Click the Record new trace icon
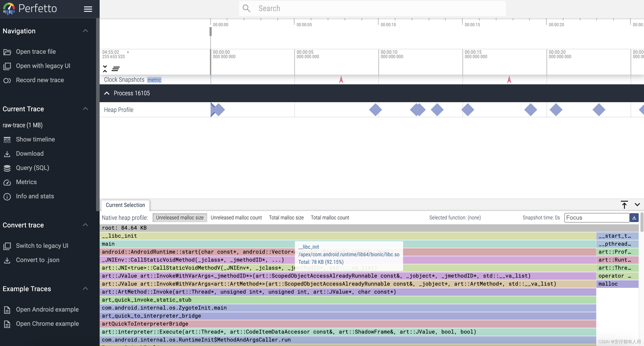Image resolution: width=644 pixels, height=346 pixels. coord(7,80)
